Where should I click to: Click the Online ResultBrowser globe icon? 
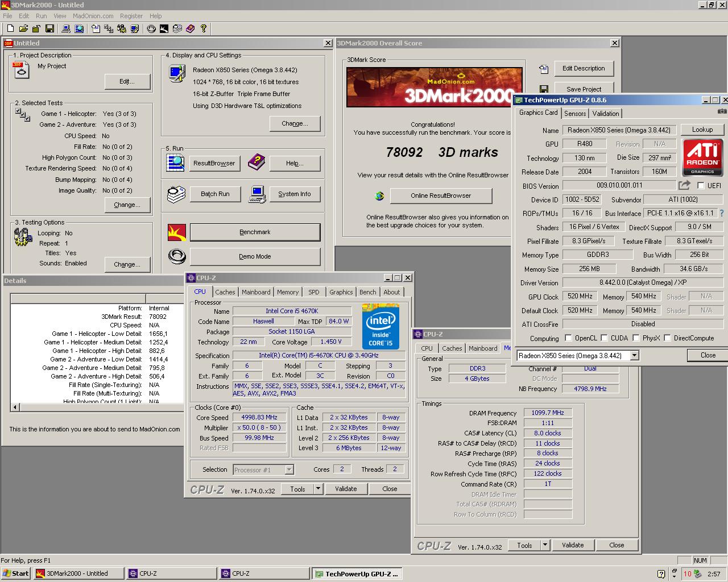379,196
